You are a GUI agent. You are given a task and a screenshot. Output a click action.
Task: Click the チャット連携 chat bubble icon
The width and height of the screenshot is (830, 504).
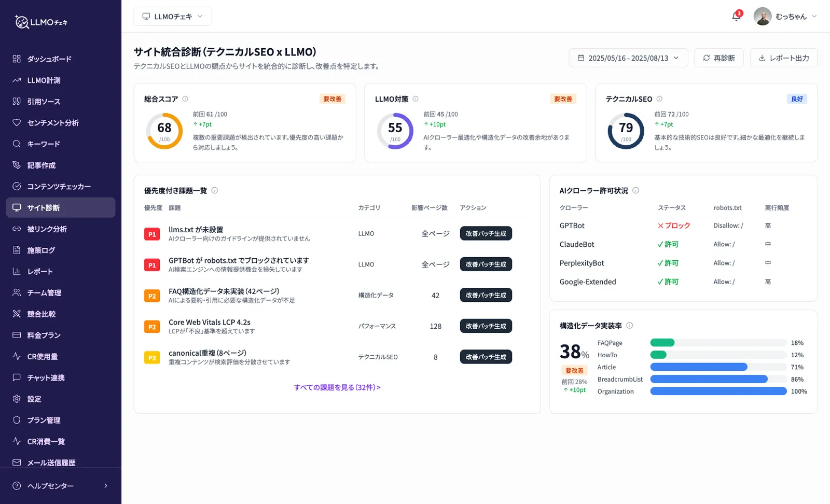tap(17, 377)
